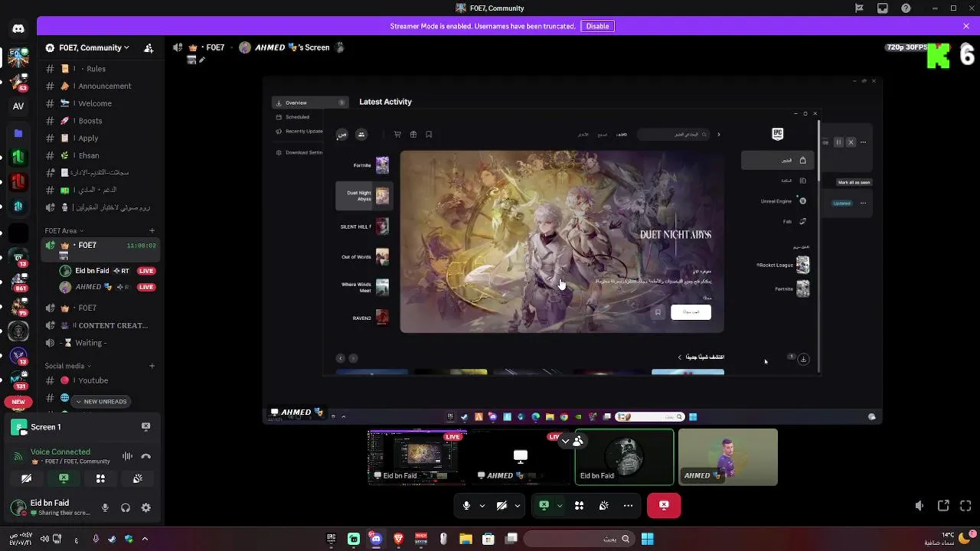The image size is (980, 551).
Task: Open the Rules channel
Action: [x=99, y=69]
